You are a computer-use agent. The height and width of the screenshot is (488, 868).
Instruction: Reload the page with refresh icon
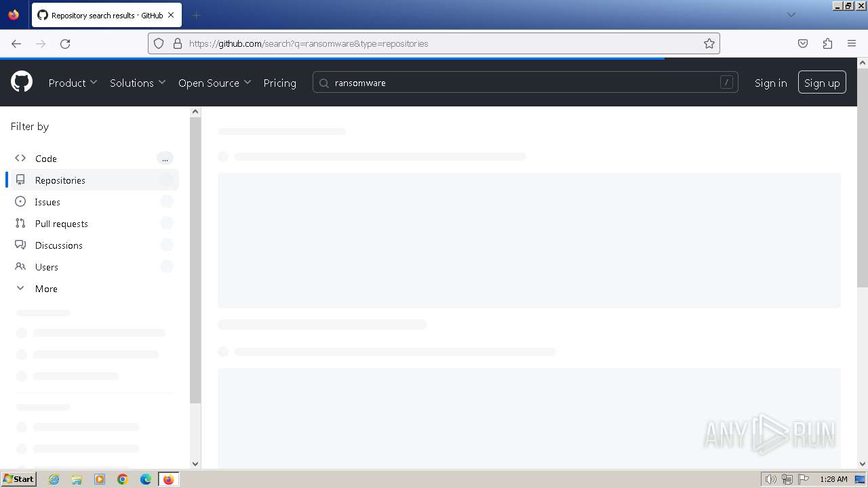(65, 43)
